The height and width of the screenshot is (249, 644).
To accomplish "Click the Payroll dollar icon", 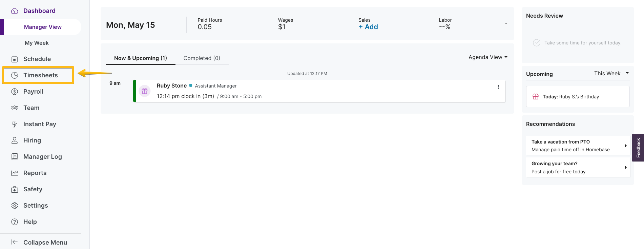I will tap(15, 92).
